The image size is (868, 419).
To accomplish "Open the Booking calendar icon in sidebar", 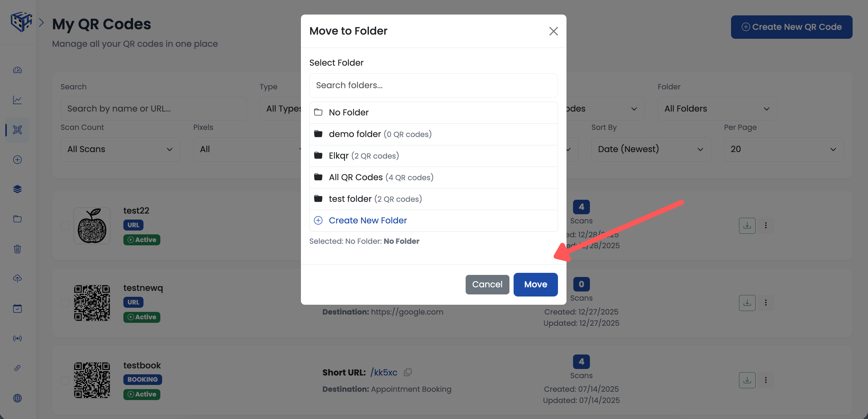I will point(17,308).
